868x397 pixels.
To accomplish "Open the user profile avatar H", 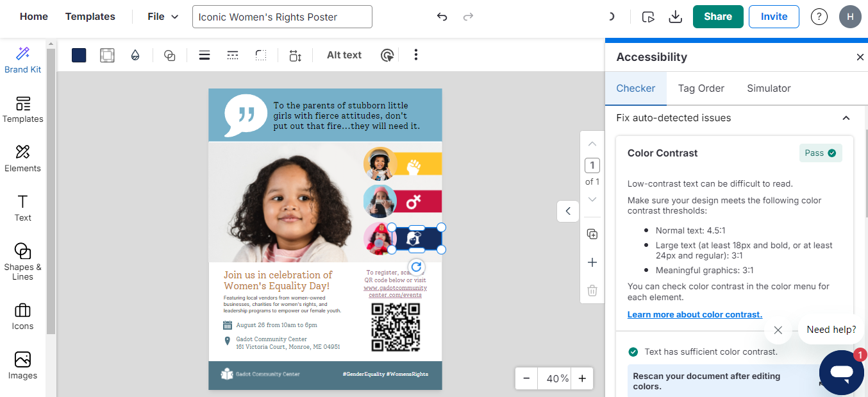I will [850, 17].
